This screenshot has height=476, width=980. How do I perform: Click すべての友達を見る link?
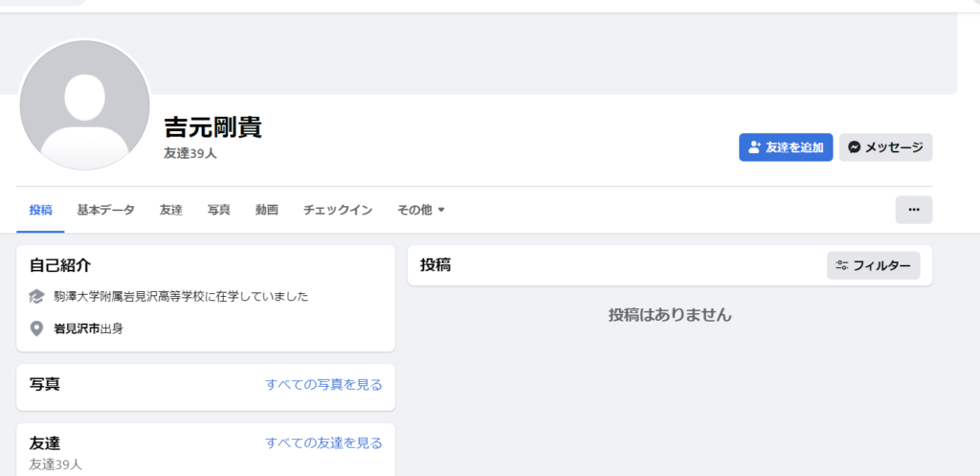(x=323, y=442)
